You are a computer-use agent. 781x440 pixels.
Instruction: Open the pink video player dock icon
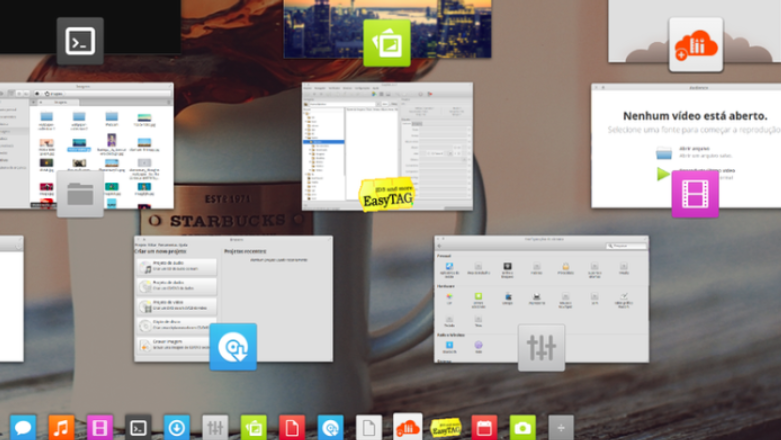pos(100,428)
